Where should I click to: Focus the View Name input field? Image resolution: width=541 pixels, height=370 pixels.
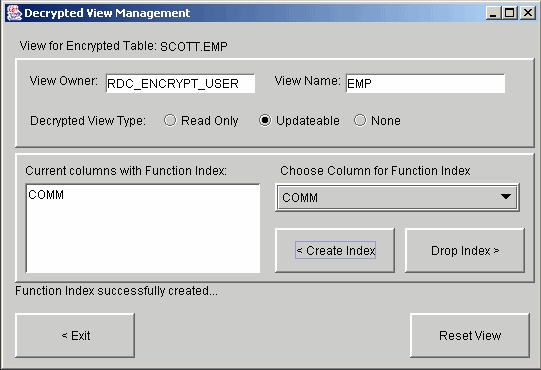point(425,84)
